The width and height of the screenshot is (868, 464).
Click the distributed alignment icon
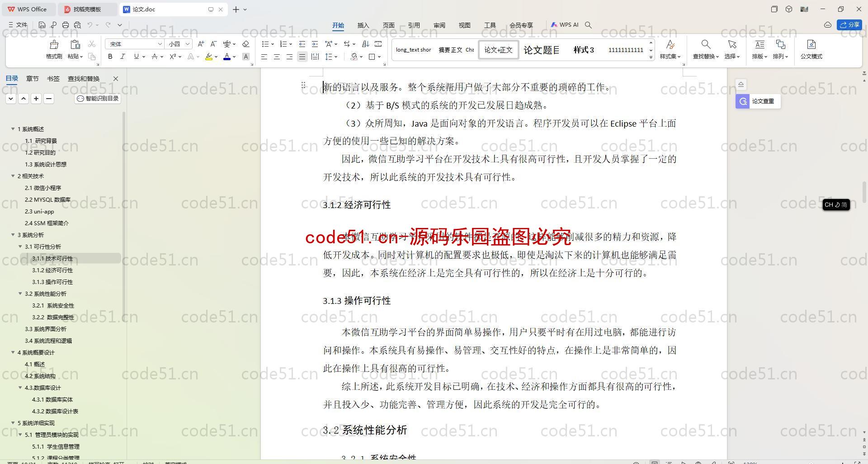pos(315,57)
